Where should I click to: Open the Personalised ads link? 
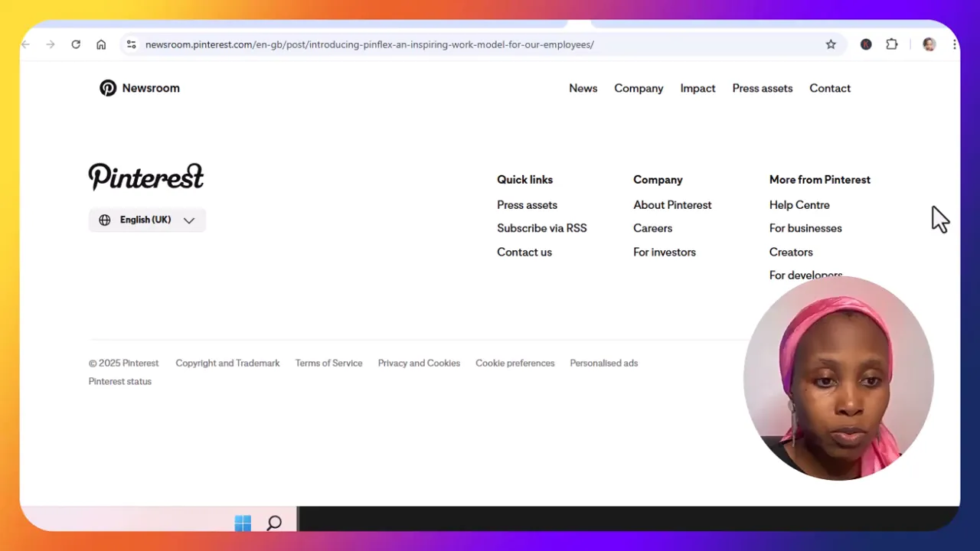pyautogui.click(x=604, y=364)
